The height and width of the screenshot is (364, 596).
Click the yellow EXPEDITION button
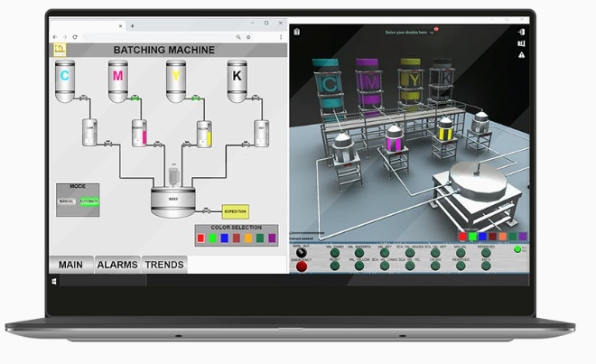tap(236, 211)
